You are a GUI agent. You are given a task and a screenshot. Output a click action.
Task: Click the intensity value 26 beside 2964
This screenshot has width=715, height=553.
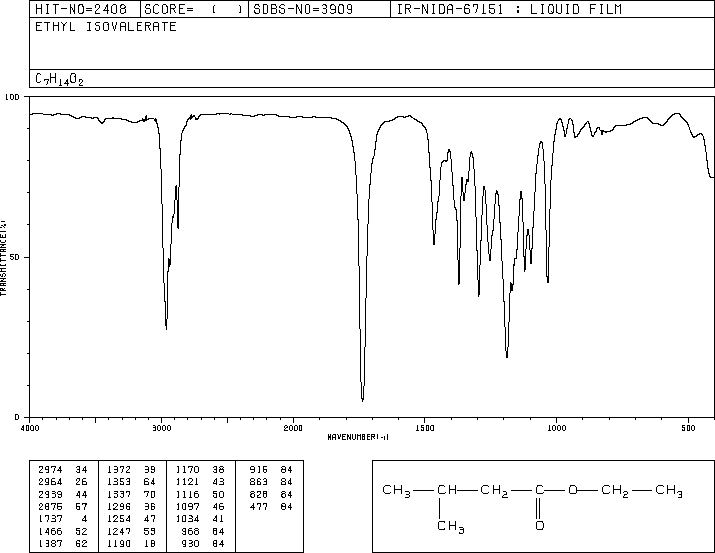81,482
